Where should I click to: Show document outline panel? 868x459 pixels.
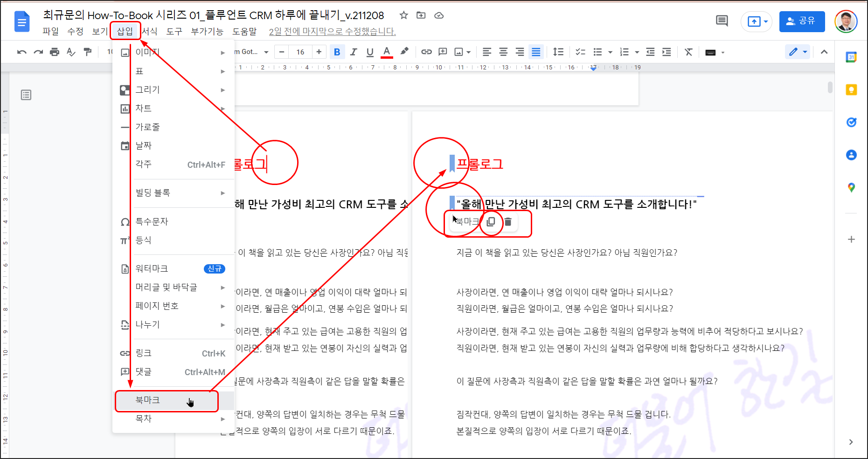point(26,95)
